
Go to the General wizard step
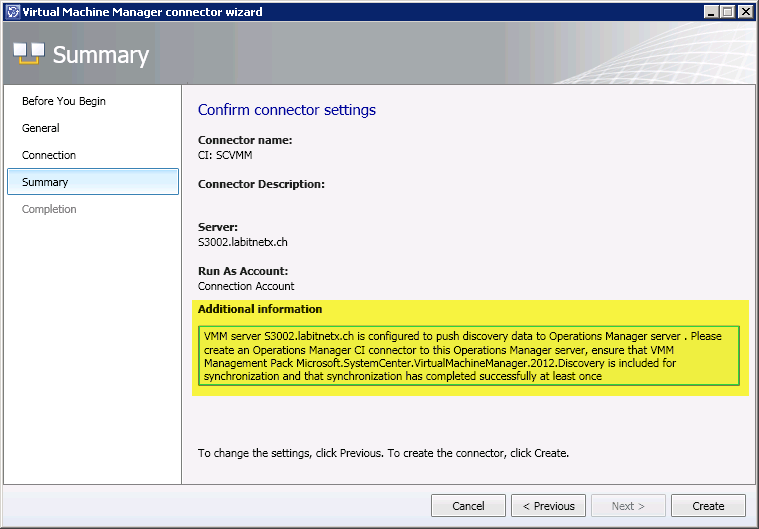click(41, 128)
